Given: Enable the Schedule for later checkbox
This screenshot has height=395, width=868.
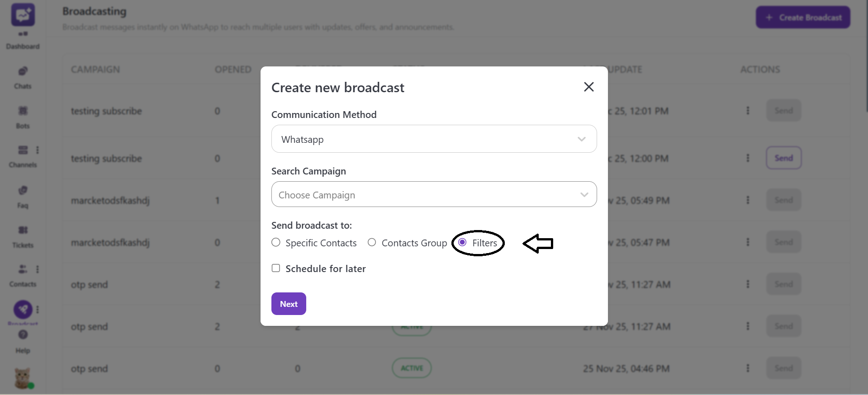Looking at the screenshot, I should point(276,268).
